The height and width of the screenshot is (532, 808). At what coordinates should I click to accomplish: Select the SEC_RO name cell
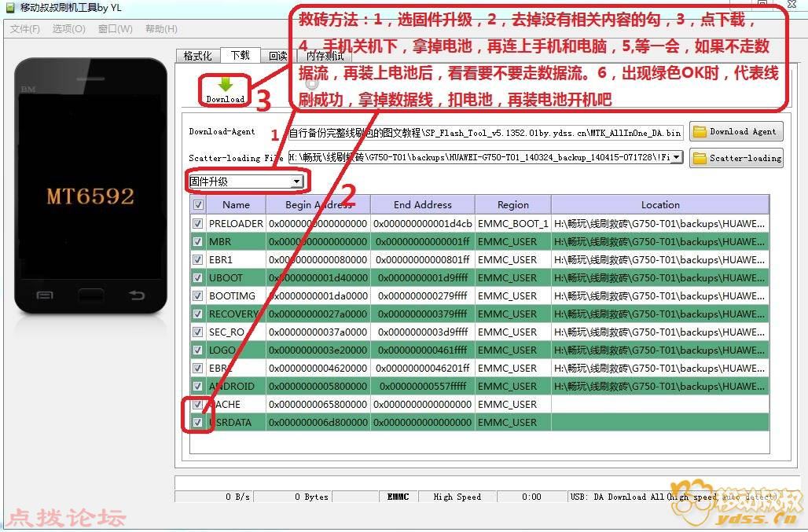tap(236, 332)
